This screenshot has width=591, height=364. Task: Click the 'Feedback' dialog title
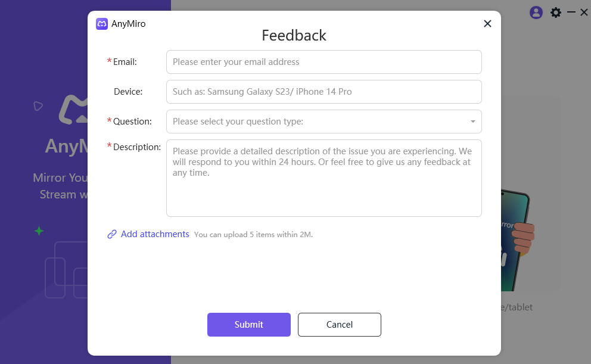click(294, 35)
